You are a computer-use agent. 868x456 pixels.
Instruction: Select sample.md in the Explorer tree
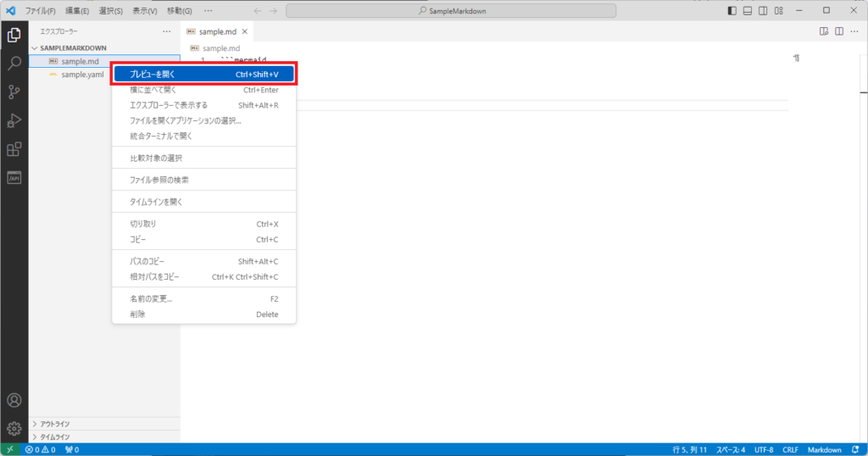click(80, 61)
